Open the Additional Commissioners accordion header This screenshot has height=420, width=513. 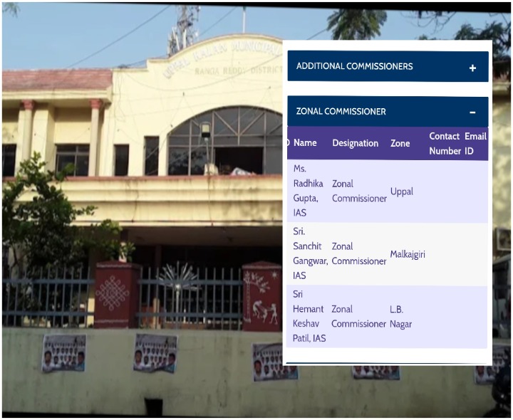tap(355, 66)
